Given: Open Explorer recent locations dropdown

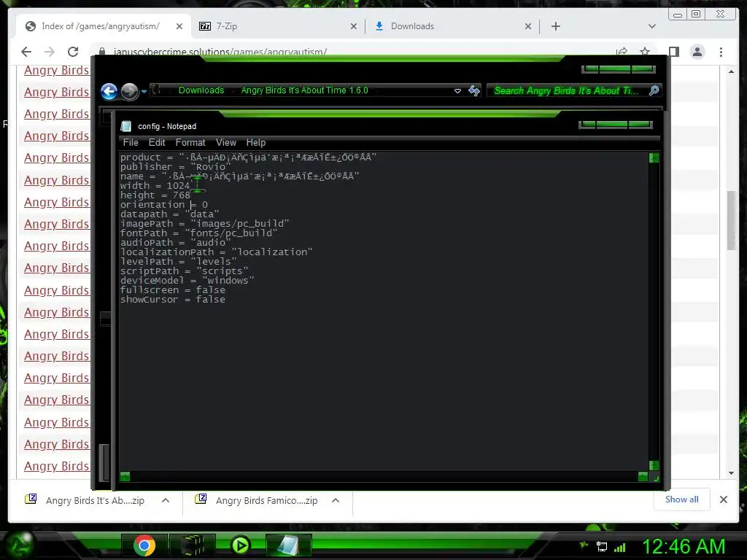Looking at the screenshot, I should point(144,91).
